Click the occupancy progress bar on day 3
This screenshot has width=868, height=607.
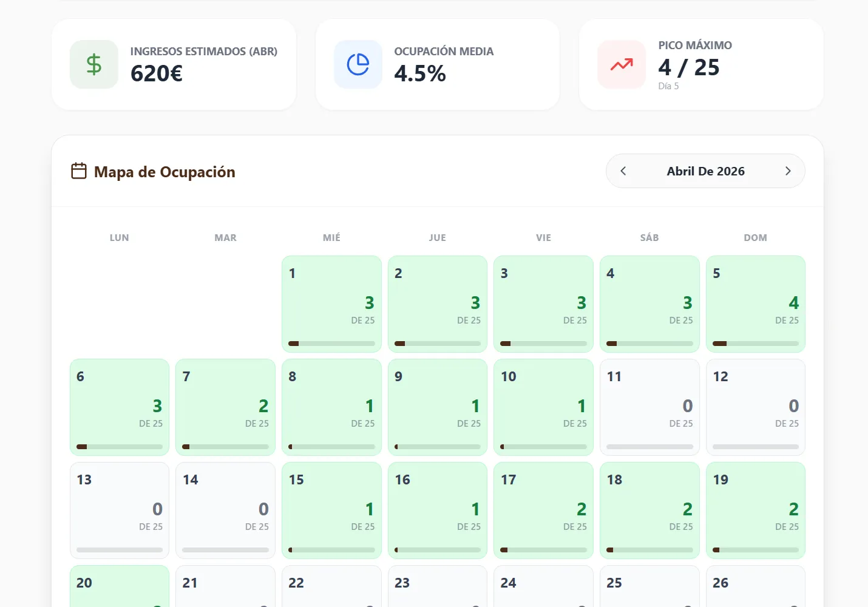pyautogui.click(x=543, y=344)
